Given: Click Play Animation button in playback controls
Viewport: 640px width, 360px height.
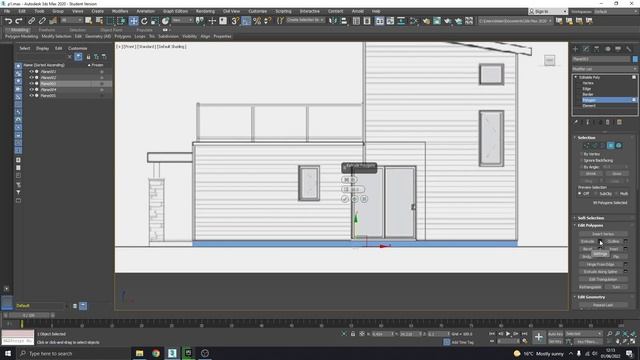Looking at the screenshot, I should [x=508, y=334].
